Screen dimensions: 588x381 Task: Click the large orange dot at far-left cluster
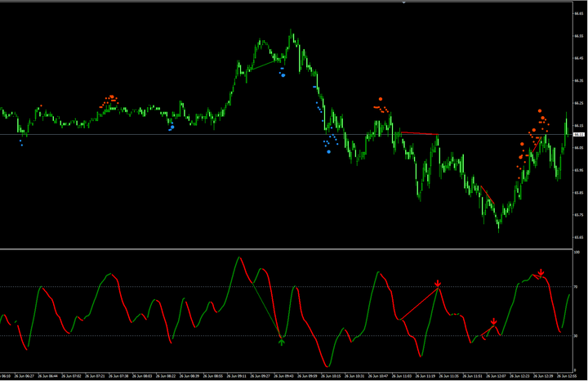click(x=111, y=96)
